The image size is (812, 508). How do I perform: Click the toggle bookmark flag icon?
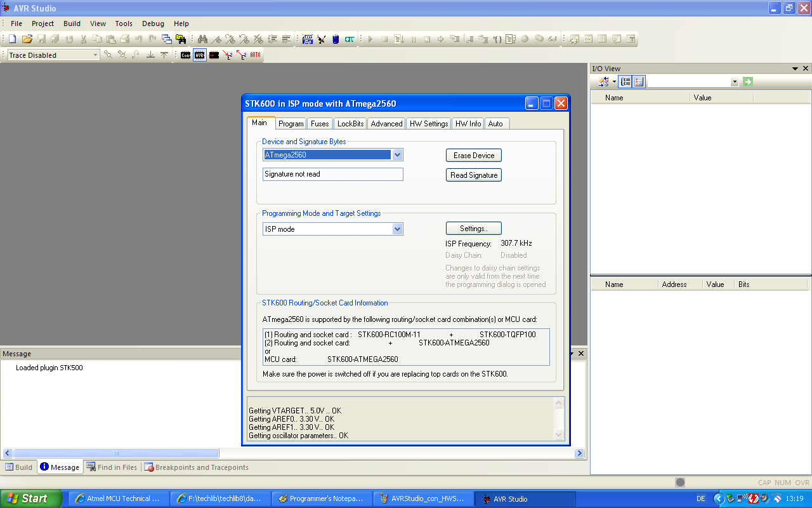pyautogui.click(x=217, y=39)
